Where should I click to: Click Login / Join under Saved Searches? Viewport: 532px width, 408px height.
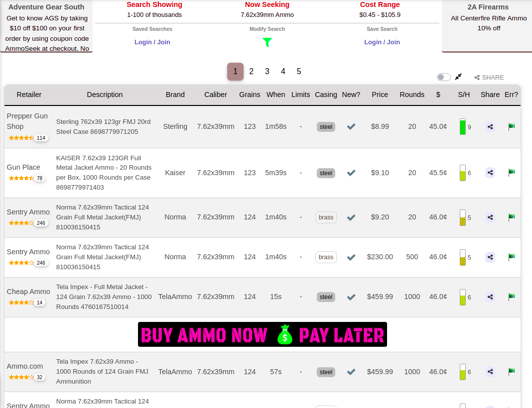click(x=152, y=42)
